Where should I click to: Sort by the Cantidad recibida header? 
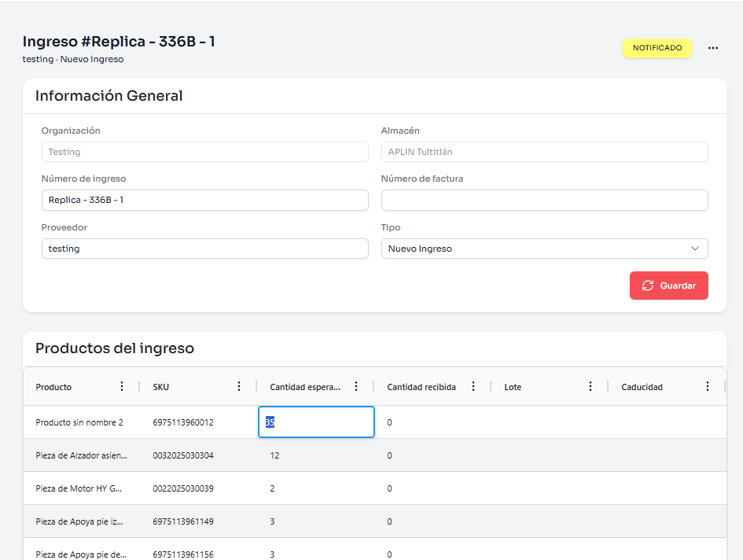coord(421,387)
